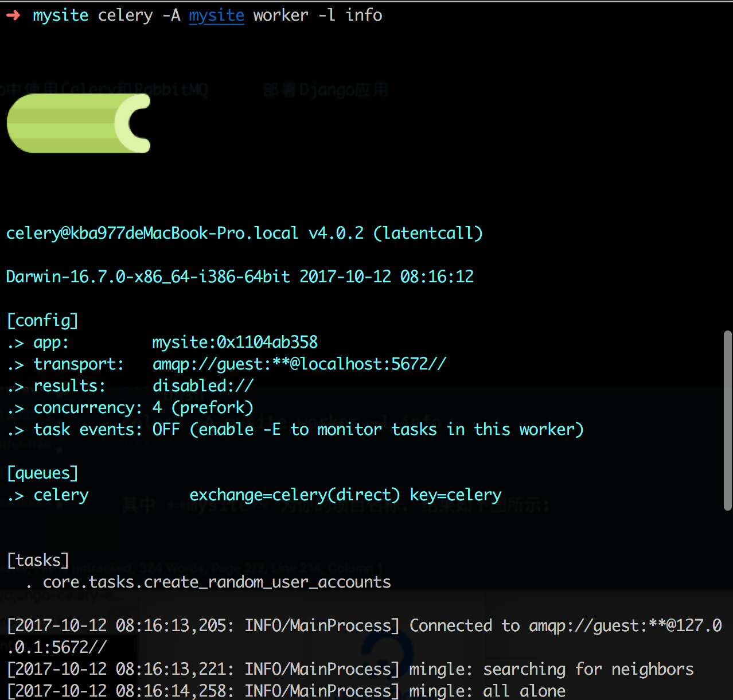Click 'disabled://' results value
Screen dimensions: 733x700
203,386
